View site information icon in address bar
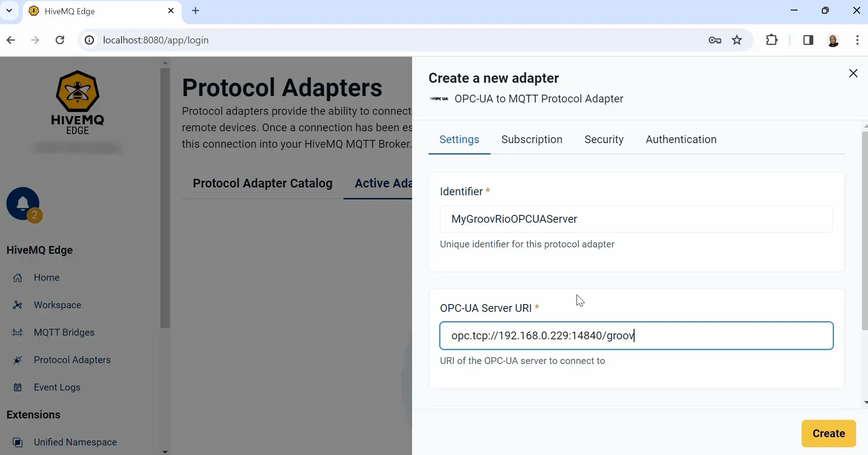Image resolution: width=868 pixels, height=455 pixels. pyautogui.click(x=90, y=40)
